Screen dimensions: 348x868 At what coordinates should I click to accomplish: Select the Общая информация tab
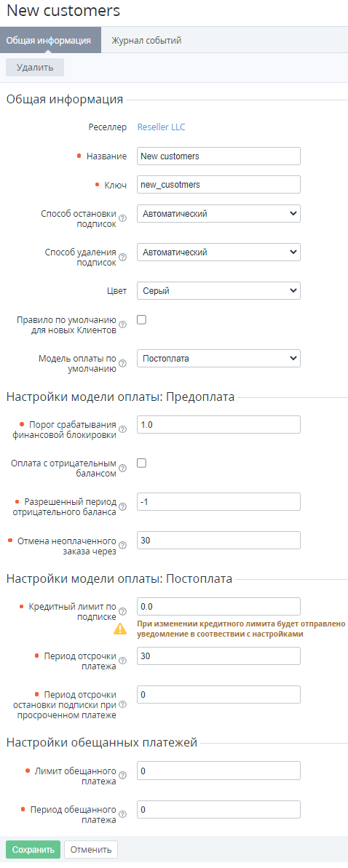pyautogui.click(x=49, y=41)
